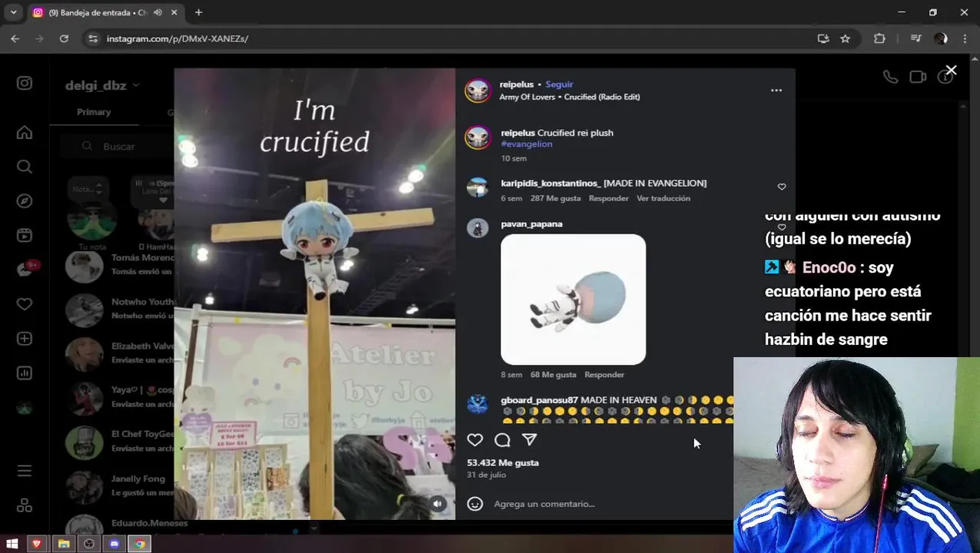This screenshot has height=553, width=980.
Task: Open Chrome profile avatar
Action: pos(941,38)
